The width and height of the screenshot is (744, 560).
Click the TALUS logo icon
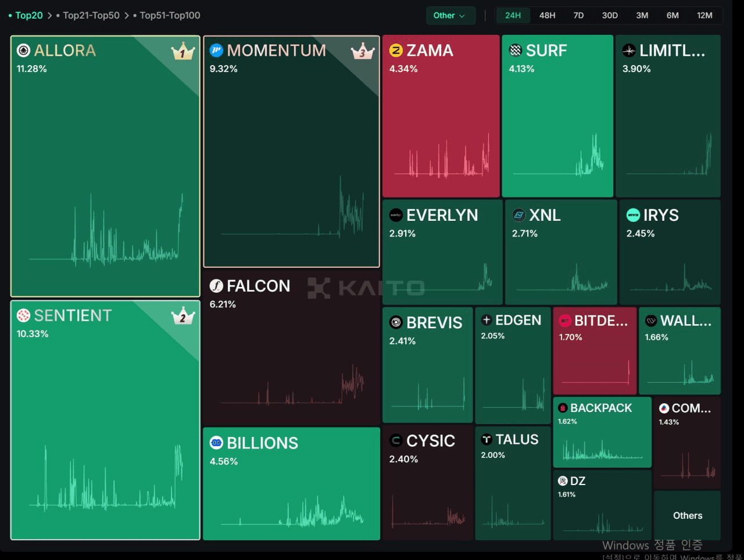(x=487, y=440)
